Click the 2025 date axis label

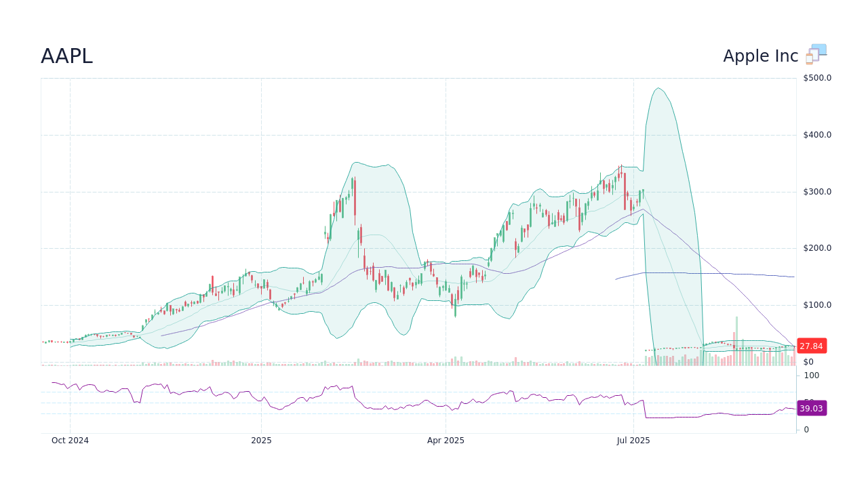[x=261, y=441]
